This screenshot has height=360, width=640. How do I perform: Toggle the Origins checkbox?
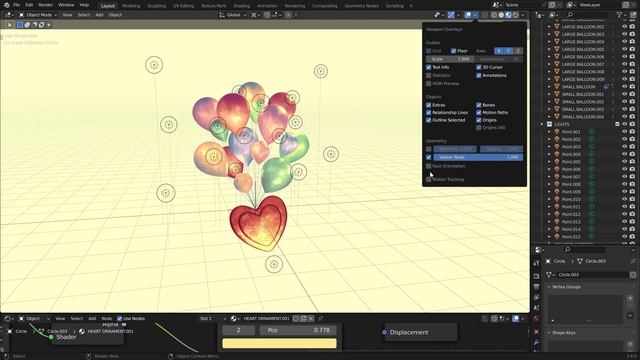coord(479,120)
